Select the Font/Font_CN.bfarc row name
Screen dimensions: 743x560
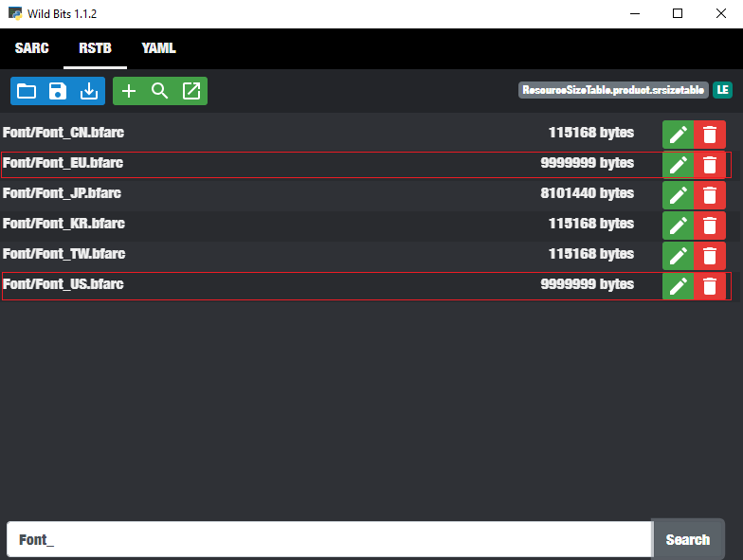[x=63, y=133]
